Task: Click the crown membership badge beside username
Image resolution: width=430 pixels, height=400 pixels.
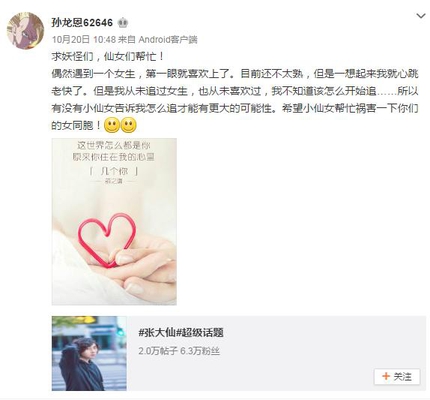Action: coord(123,23)
